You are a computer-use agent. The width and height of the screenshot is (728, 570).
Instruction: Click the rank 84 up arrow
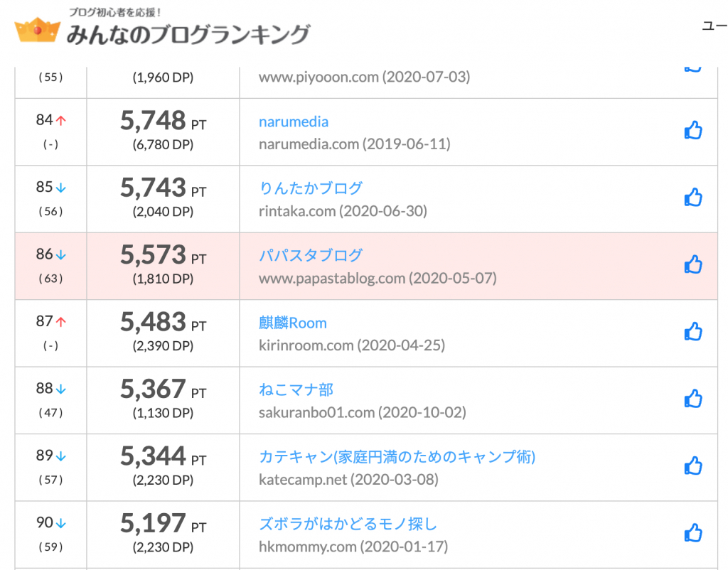coord(61,121)
